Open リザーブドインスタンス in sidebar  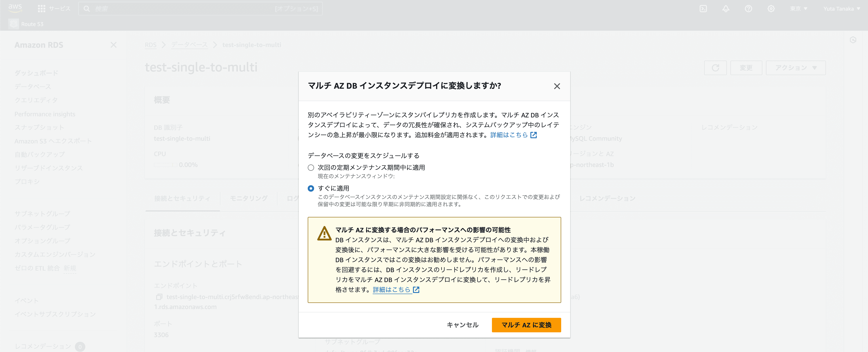pyautogui.click(x=48, y=168)
